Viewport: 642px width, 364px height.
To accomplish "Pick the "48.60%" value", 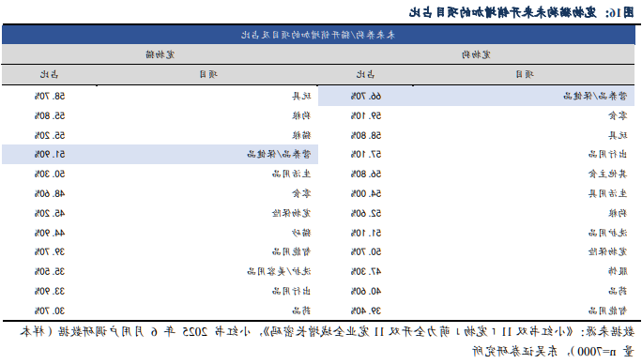I will tap(50, 193).
